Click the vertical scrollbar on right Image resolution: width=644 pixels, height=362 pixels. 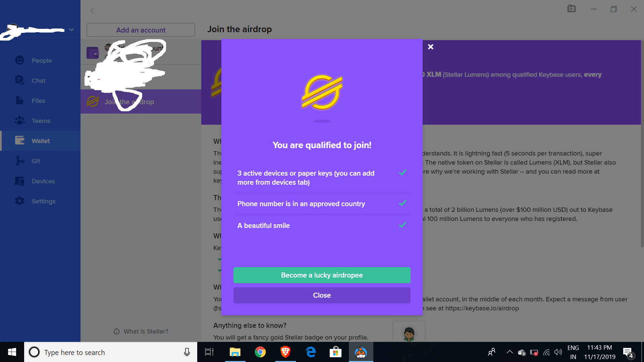(x=642, y=144)
